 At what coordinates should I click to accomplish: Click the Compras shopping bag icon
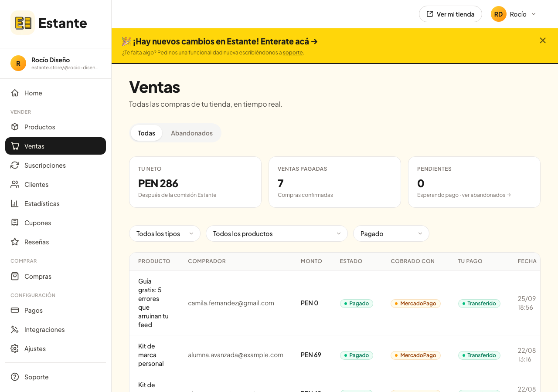[15, 276]
